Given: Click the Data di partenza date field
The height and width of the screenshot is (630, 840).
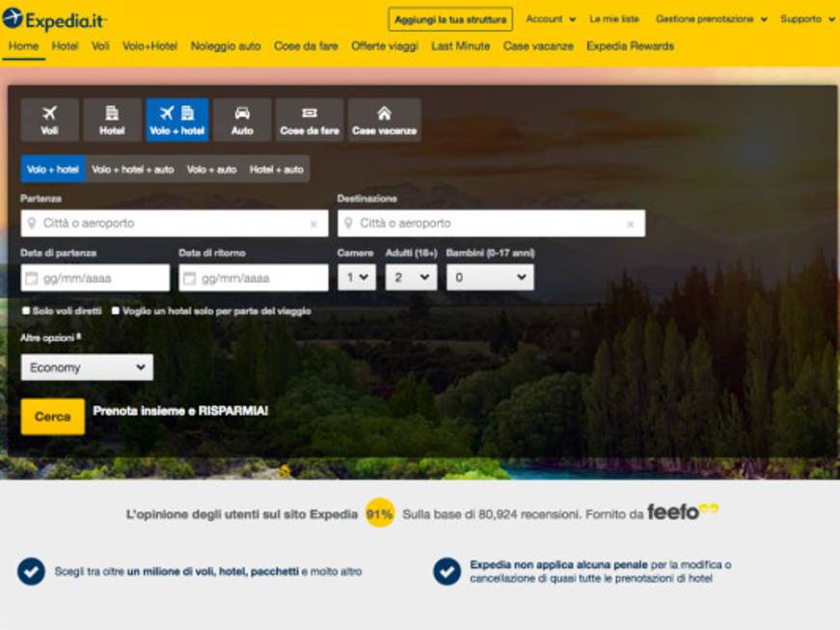Looking at the screenshot, I should 95,278.
